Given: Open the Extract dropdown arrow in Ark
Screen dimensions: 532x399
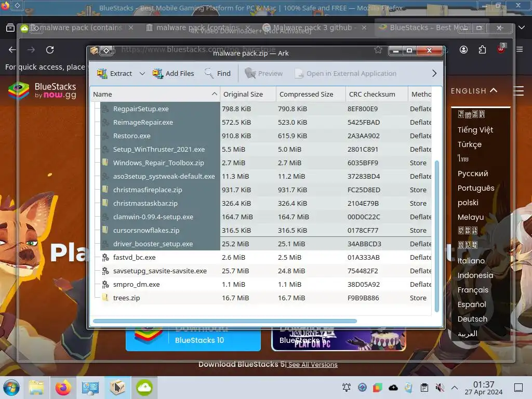Looking at the screenshot, I should (x=142, y=74).
